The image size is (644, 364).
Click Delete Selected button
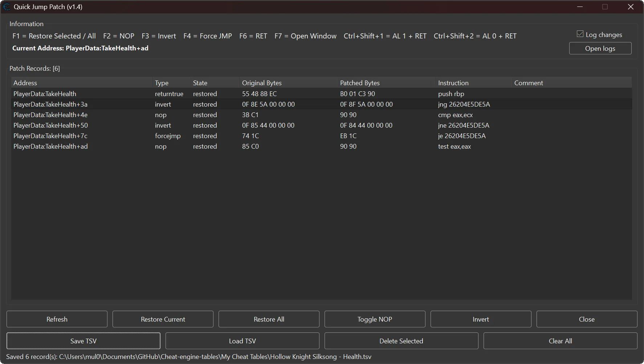[x=402, y=341]
